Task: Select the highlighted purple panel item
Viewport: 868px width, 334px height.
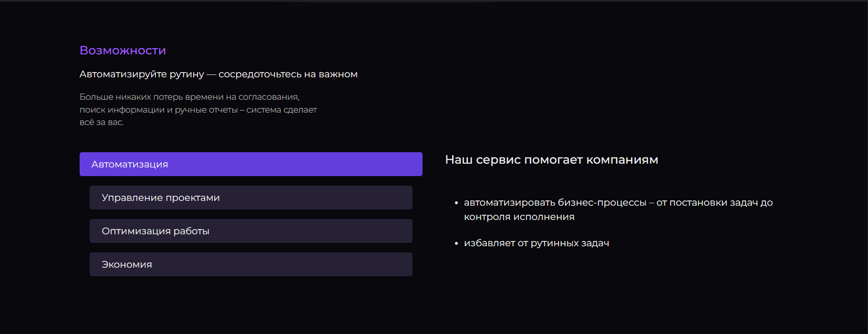Action: pyautogui.click(x=251, y=164)
